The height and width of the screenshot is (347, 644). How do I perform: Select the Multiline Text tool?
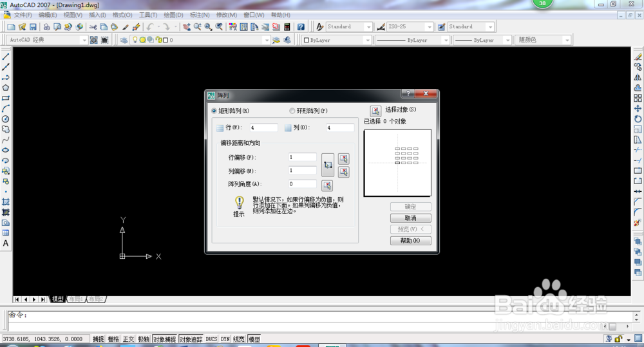click(6, 243)
